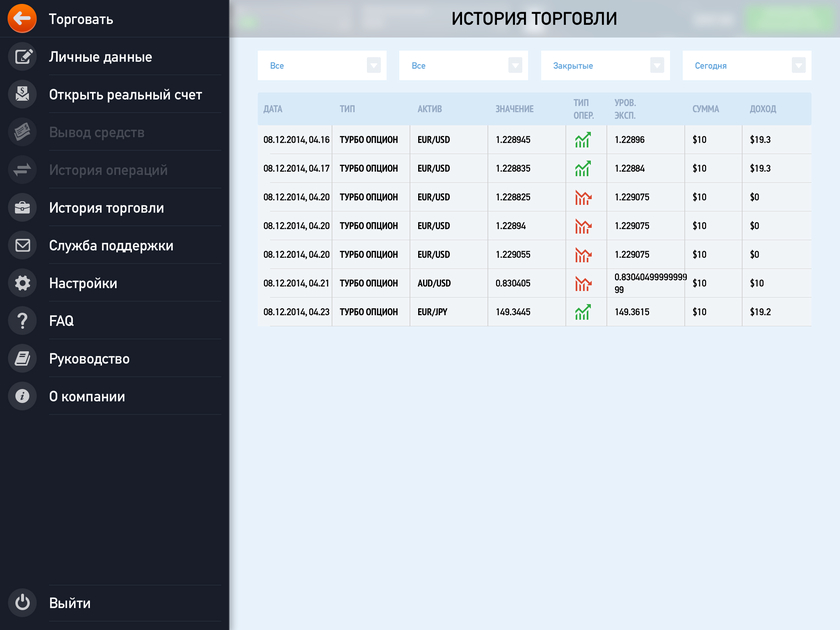
Task: Open 'Служба поддержки' menu item
Action: pyautogui.click(x=111, y=245)
